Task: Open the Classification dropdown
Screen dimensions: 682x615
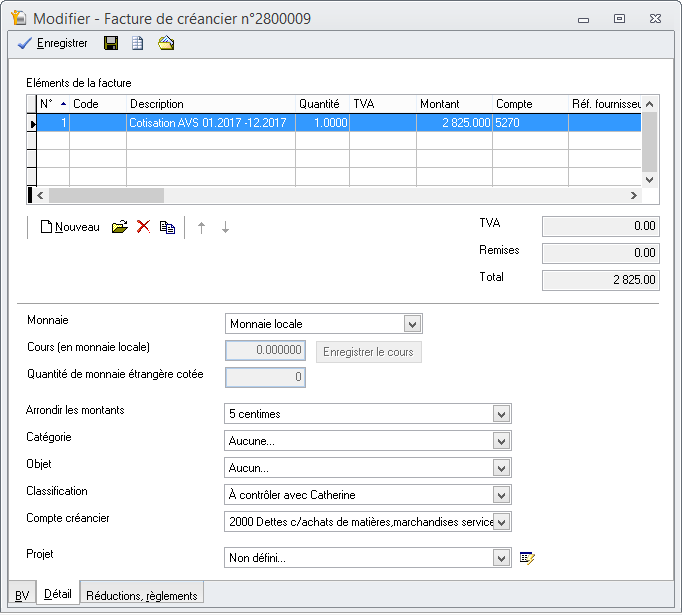Action: (501, 494)
